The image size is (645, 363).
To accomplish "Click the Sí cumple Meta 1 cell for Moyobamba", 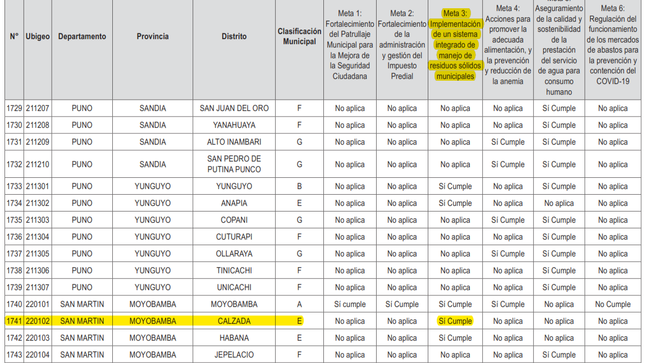I will (350, 304).
